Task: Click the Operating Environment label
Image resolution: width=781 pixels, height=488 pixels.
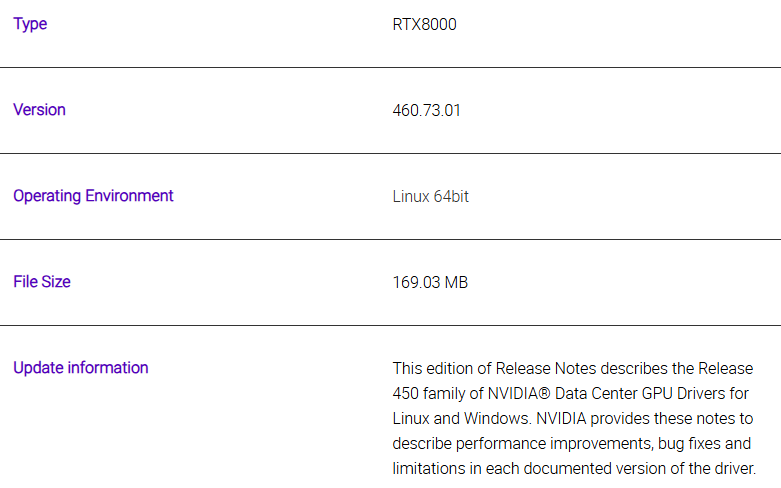Action: [x=93, y=196]
